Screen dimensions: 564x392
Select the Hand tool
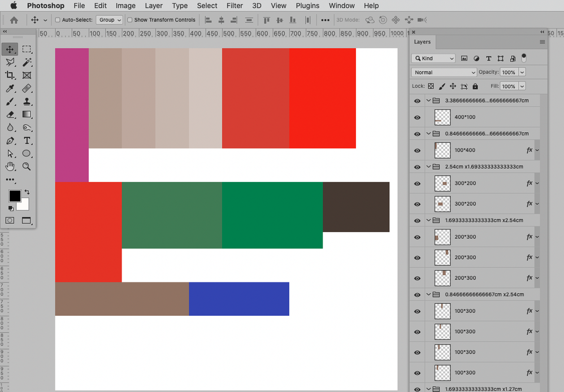[10, 167]
